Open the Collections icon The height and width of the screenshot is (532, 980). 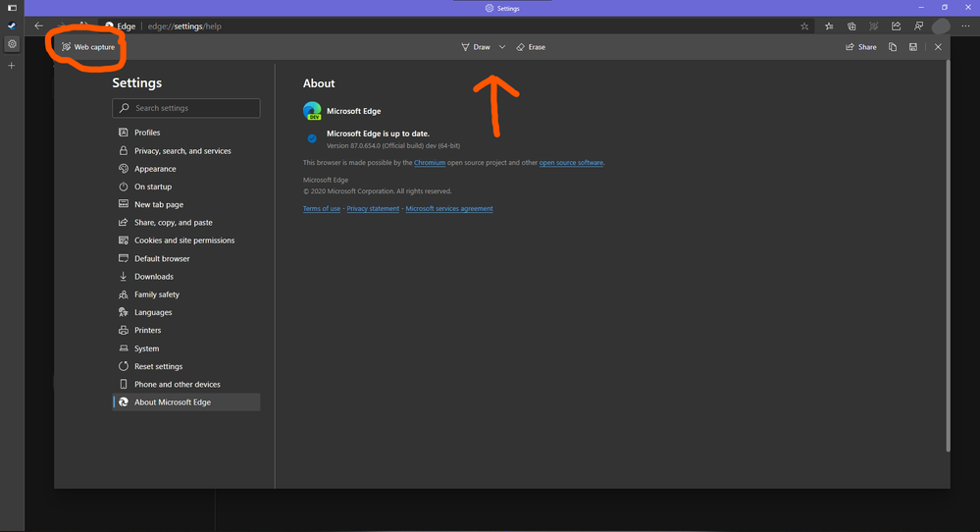pos(851,27)
